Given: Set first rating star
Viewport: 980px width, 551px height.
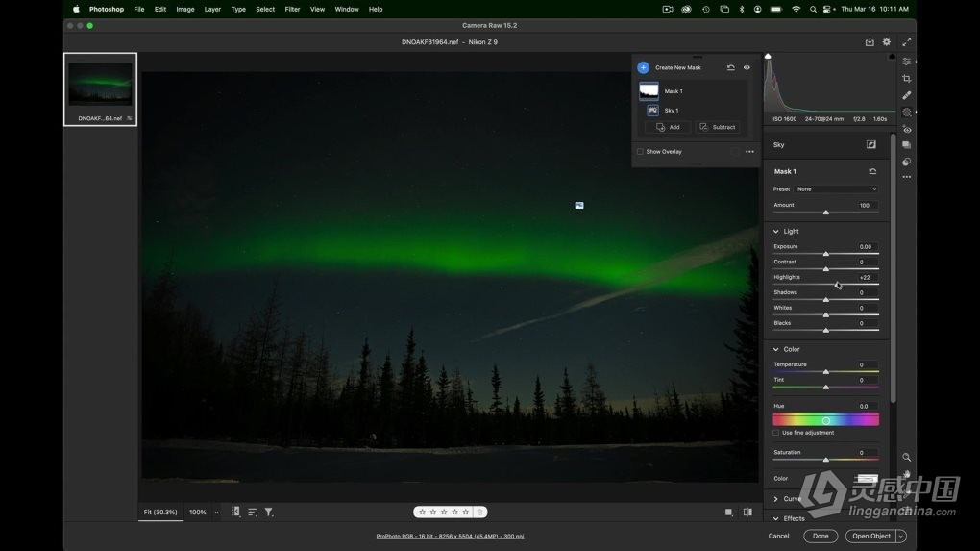Looking at the screenshot, I should coord(422,512).
